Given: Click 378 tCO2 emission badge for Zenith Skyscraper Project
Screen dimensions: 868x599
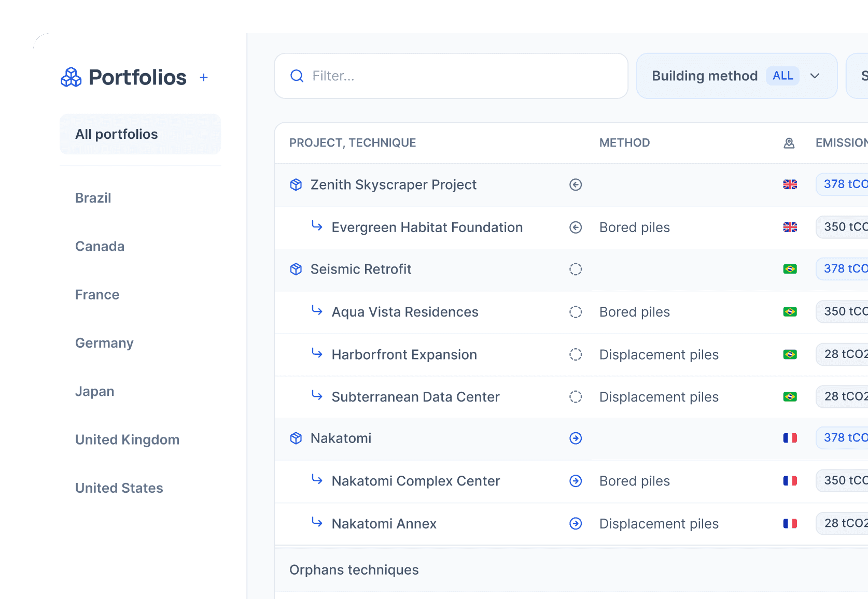Looking at the screenshot, I should tap(842, 184).
